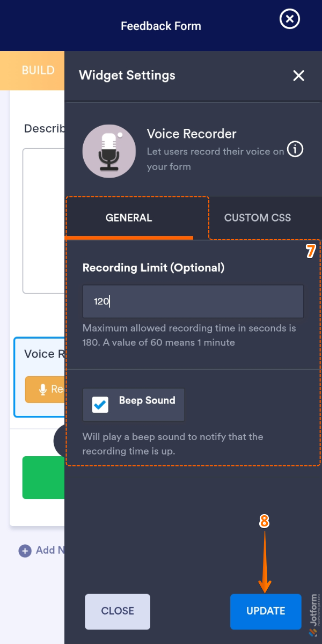
Task: Select the GENERAL tab
Action: (x=129, y=218)
